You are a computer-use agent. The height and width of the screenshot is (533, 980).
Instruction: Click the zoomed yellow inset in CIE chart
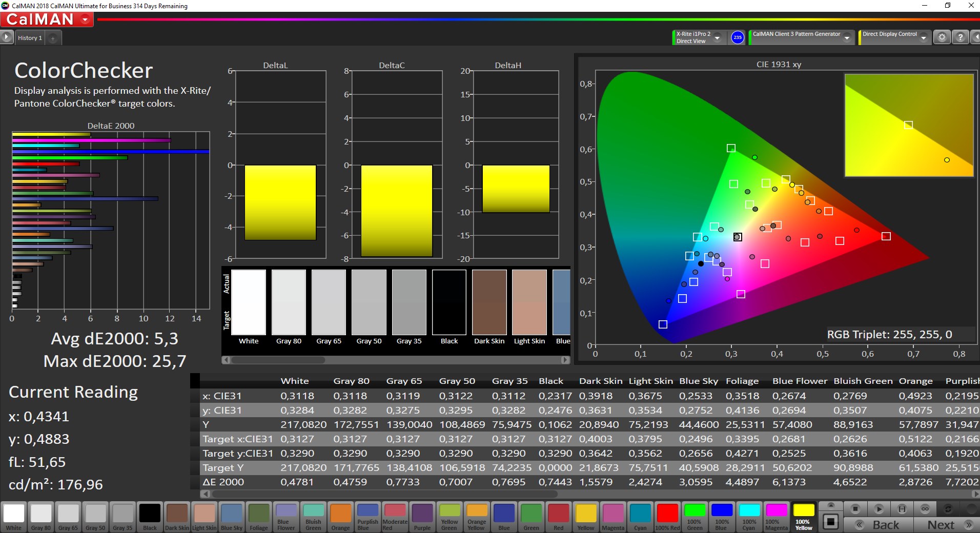909,125
